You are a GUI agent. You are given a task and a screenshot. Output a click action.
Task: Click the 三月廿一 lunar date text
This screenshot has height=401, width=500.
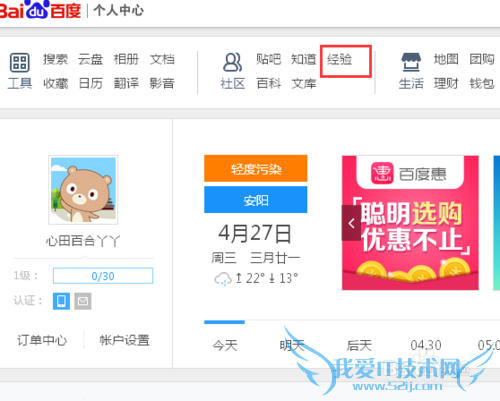[275, 258]
